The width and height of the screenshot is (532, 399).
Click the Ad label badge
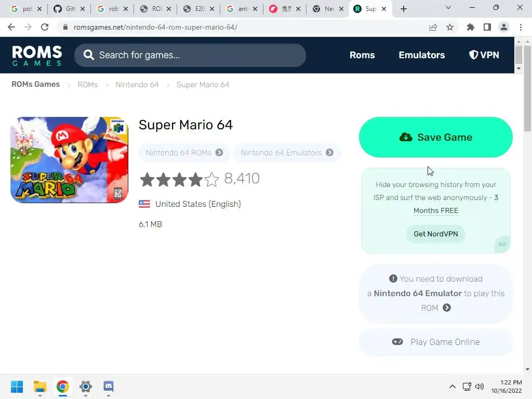(x=502, y=244)
